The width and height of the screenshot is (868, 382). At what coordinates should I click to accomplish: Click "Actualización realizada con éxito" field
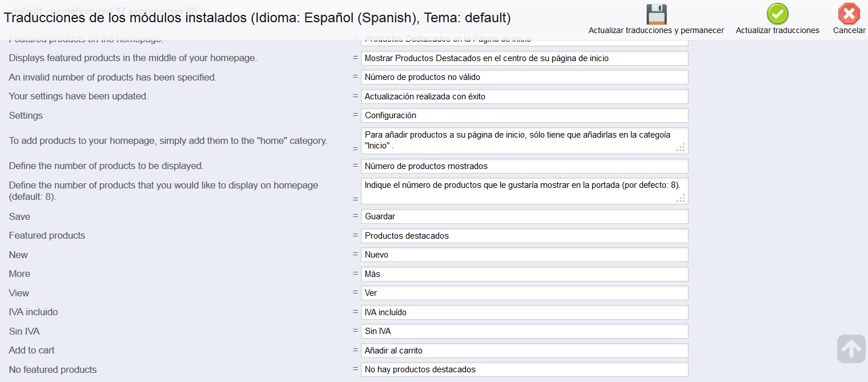[x=524, y=96]
